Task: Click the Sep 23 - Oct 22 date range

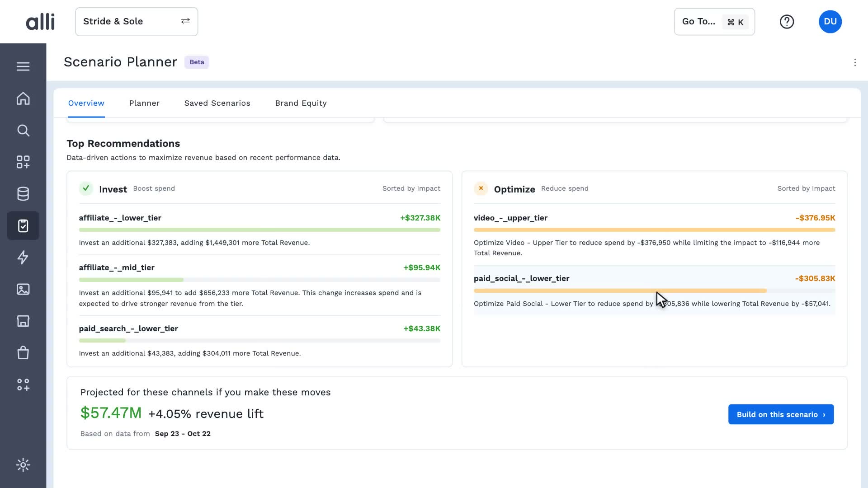Action: [x=183, y=434]
